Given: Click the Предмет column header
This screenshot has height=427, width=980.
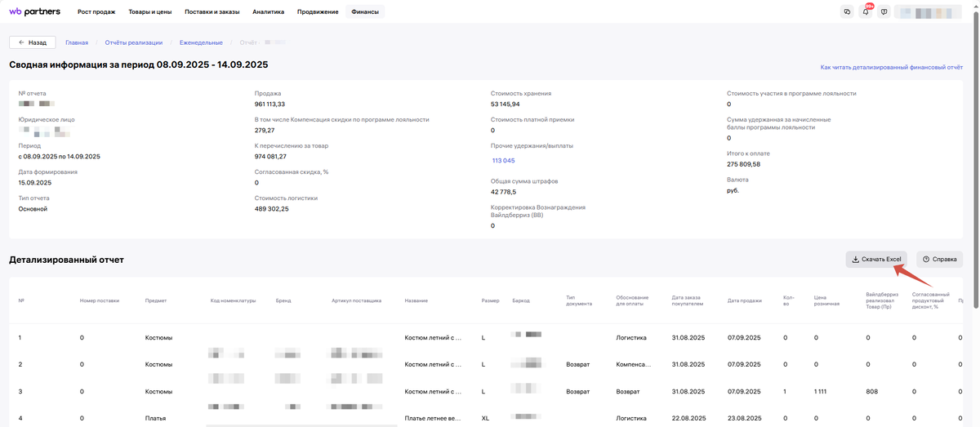Looking at the screenshot, I should 156,301.
